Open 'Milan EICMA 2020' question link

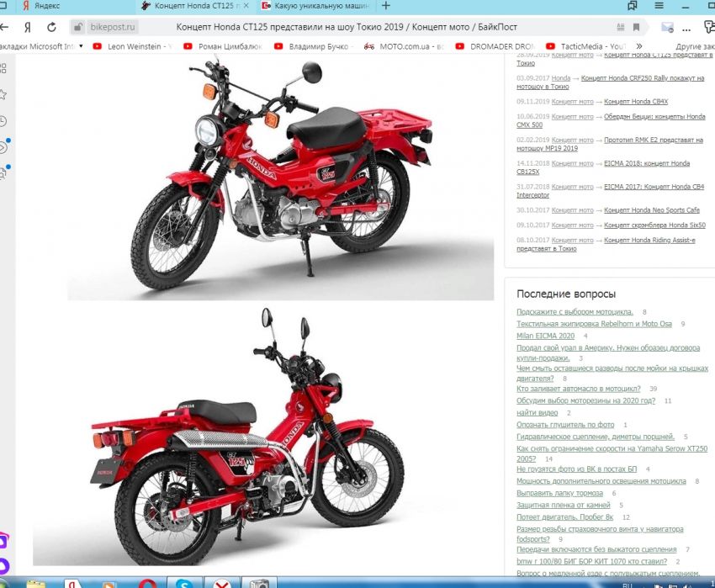(x=545, y=336)
